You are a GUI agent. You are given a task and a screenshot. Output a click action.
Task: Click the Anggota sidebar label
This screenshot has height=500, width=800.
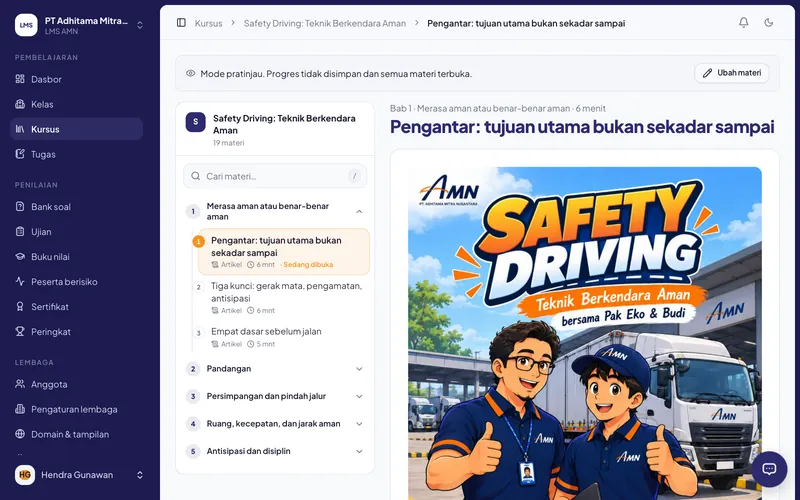click(49, 384)
